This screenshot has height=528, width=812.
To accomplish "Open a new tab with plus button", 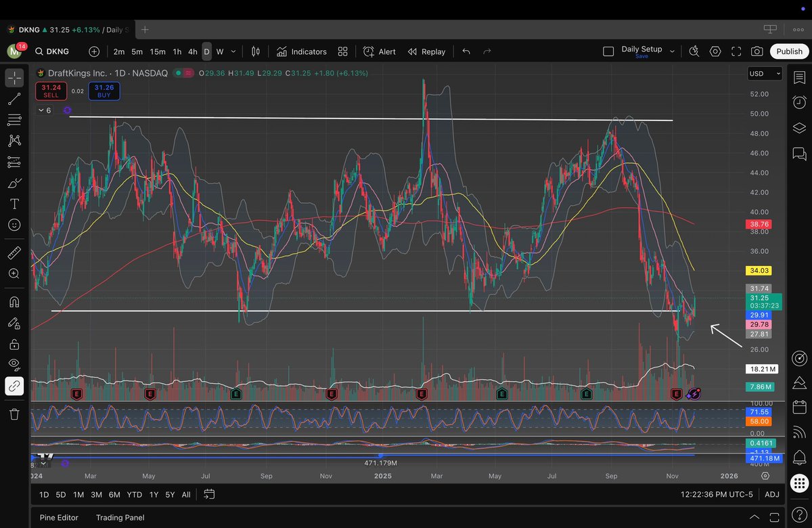I will click(145, 30).
